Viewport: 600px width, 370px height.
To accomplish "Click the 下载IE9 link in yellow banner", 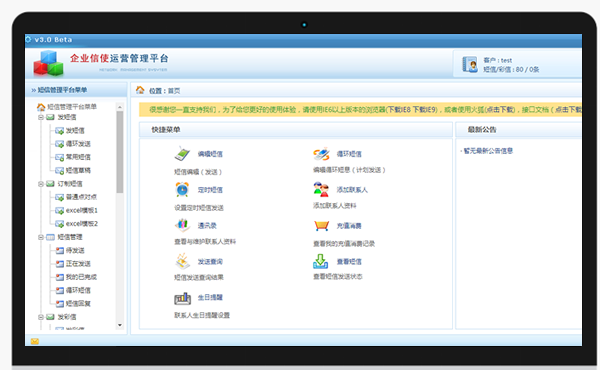I will click(424, 110).
